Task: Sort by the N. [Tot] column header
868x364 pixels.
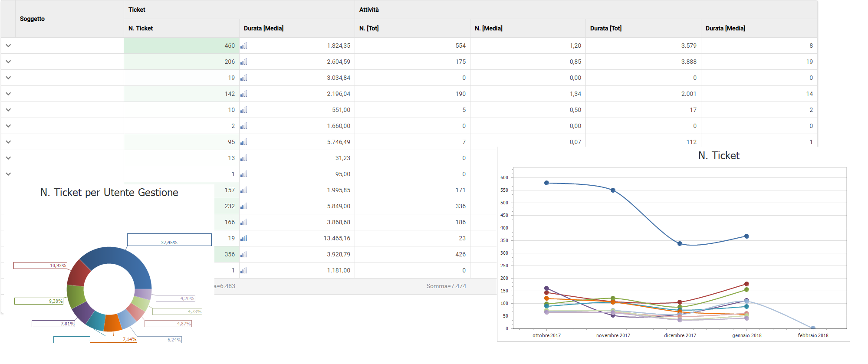Action: (x=369, y=28)
